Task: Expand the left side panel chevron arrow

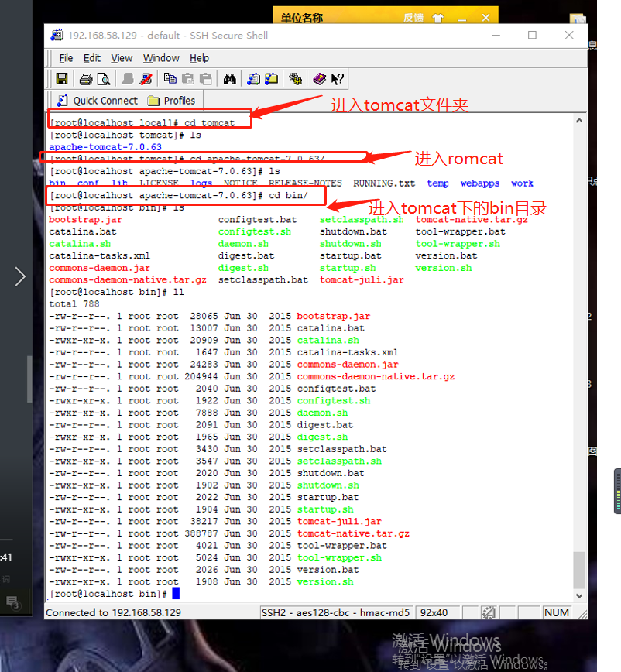Action: 19,276
